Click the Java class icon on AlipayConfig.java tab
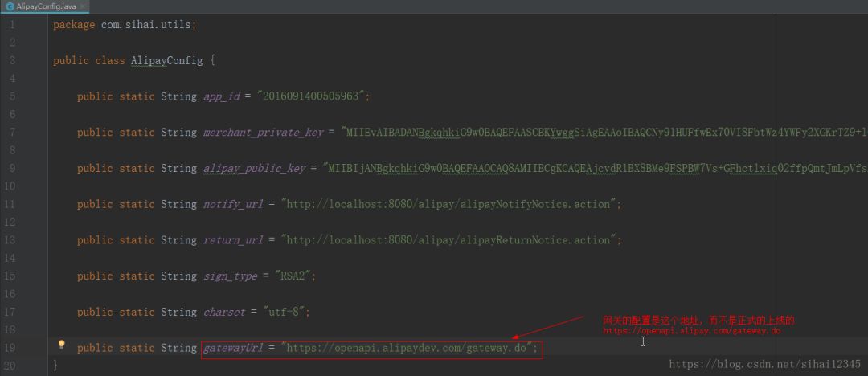The image size is (868, 376). click(10, 6)
